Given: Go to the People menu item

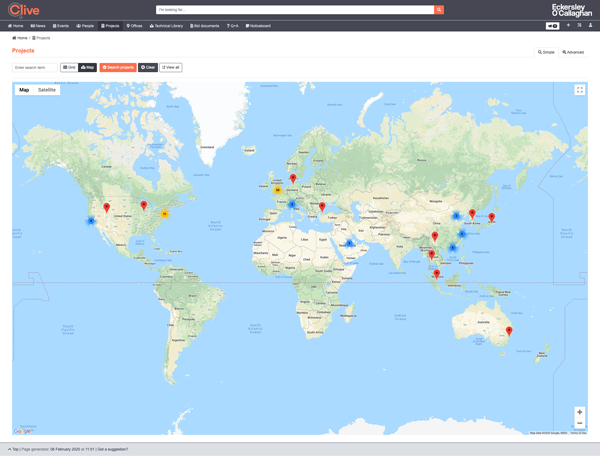Looking at the screenshot, I should pos(85,26).
